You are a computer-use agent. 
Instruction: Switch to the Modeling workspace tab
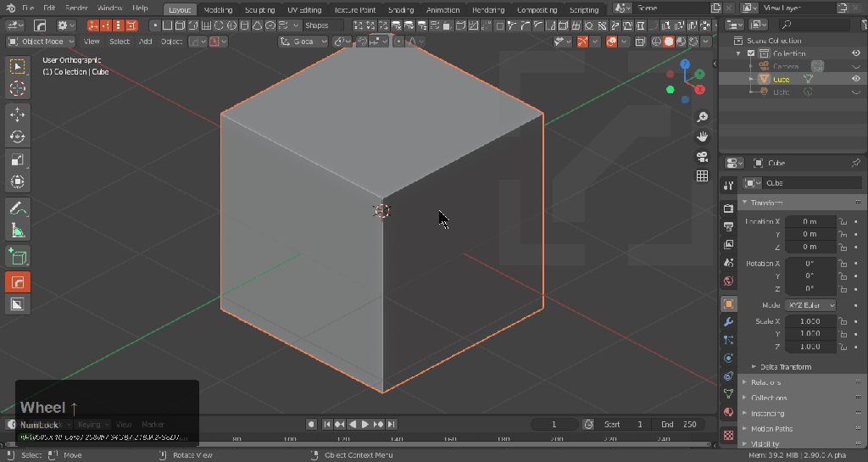pyautogui.click(x=218, y=9)
